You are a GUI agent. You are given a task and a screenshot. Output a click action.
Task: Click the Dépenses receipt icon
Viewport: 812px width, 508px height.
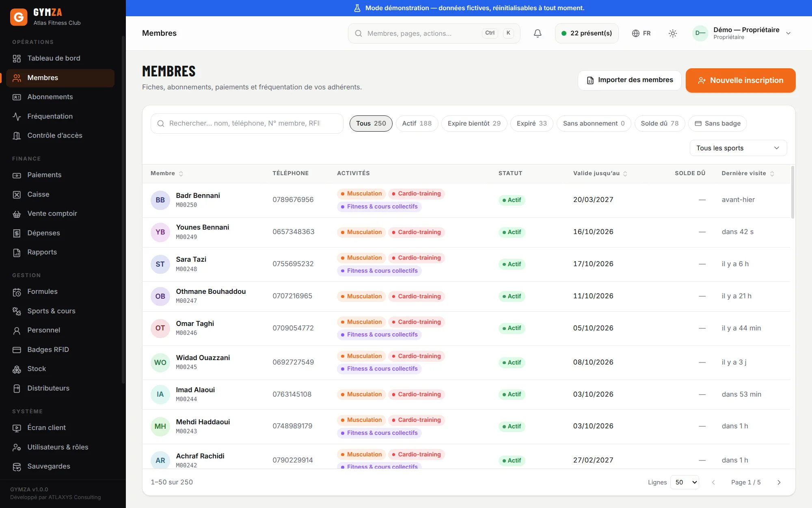tap(17, 233)
